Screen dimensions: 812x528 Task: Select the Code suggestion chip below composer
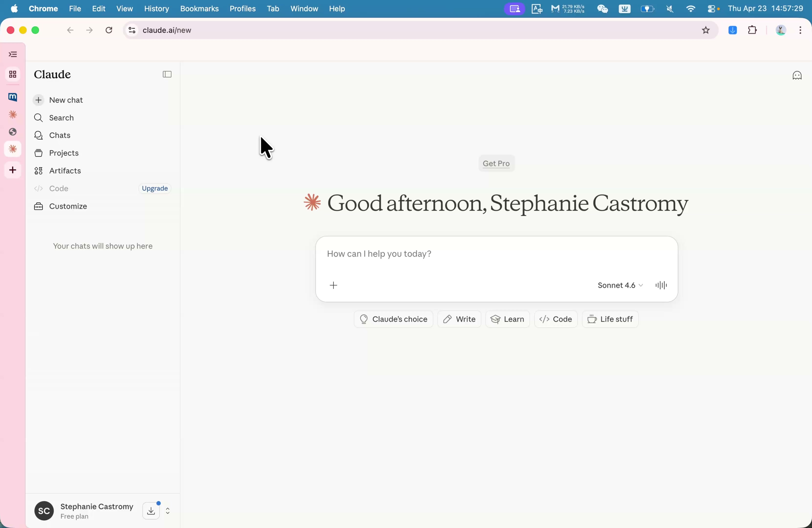click(556, 319)
